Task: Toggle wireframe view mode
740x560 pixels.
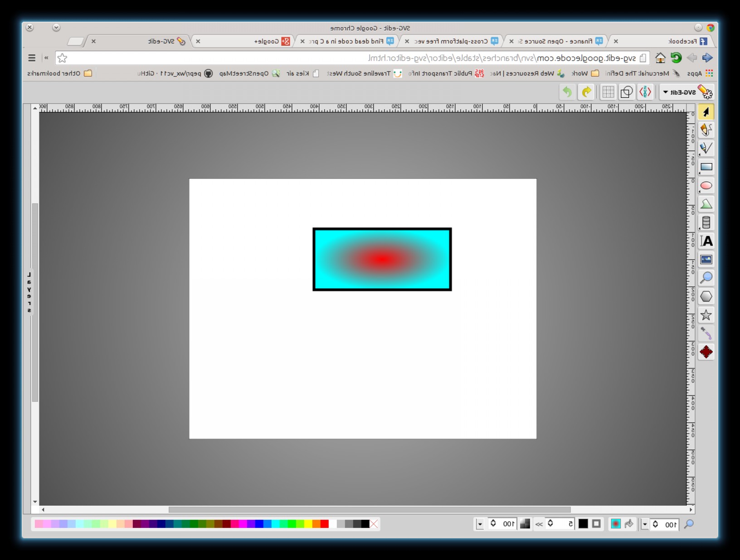Action: point(627,92)
